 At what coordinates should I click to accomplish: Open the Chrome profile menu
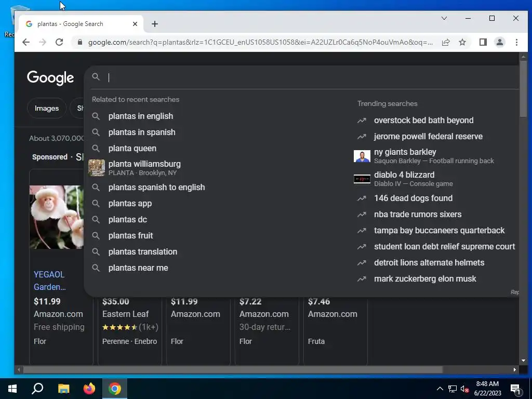499,42
